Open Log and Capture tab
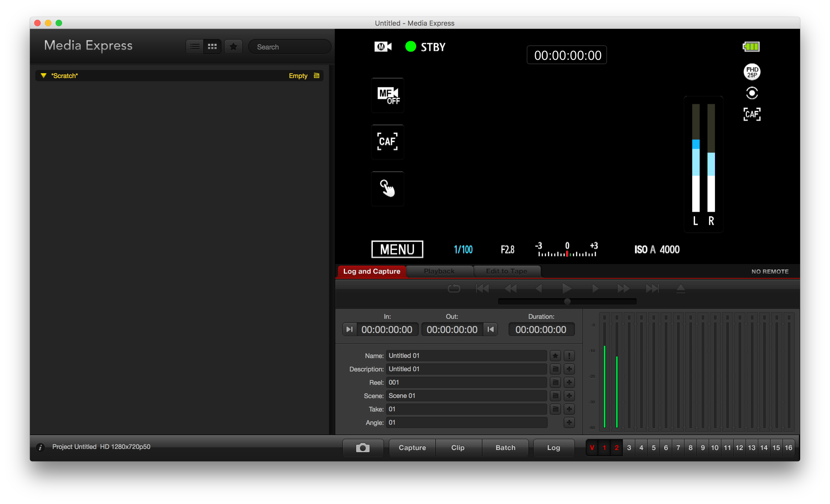This screenshot has height=504, width=830. 371,271
